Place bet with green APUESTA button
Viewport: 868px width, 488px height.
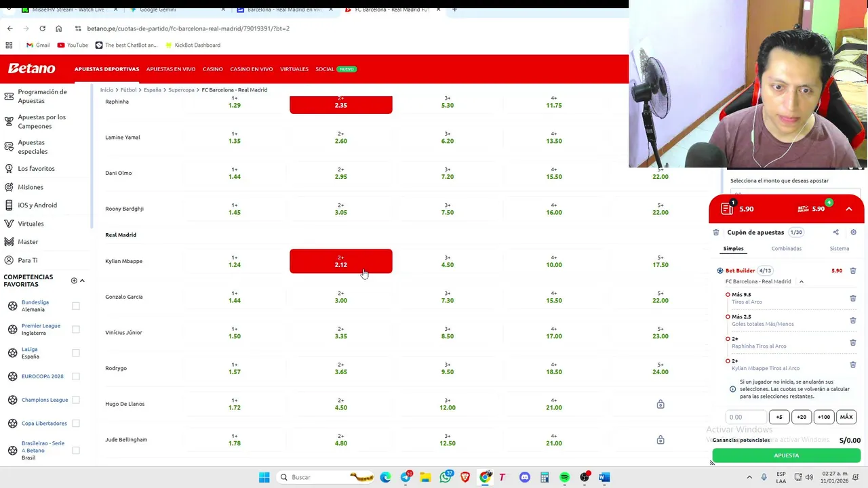pos(786,455)
